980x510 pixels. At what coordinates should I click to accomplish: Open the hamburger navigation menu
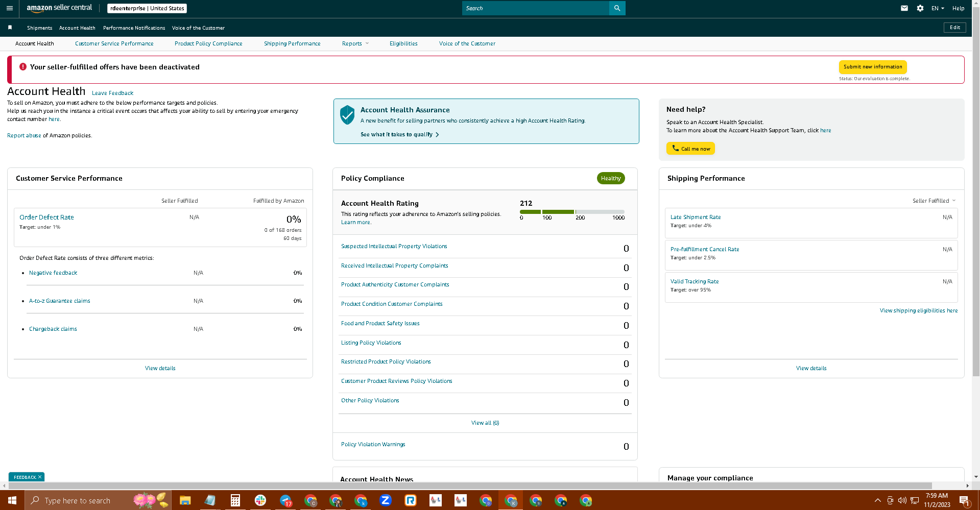point(9,8)
